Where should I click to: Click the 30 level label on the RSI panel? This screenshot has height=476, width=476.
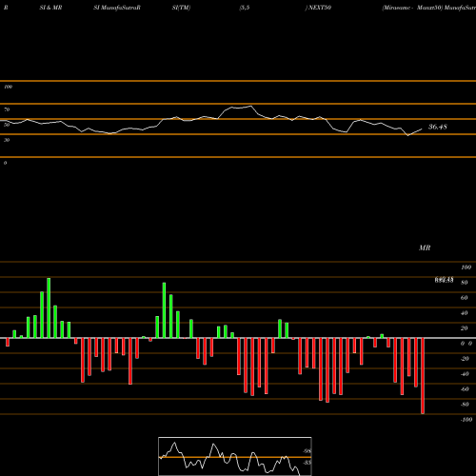click(x=7, y=140)
